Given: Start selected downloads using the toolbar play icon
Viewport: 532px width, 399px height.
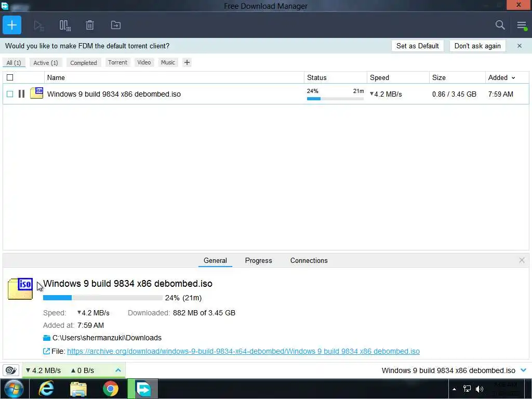Looking at the screenshot, I should [38, 25].
